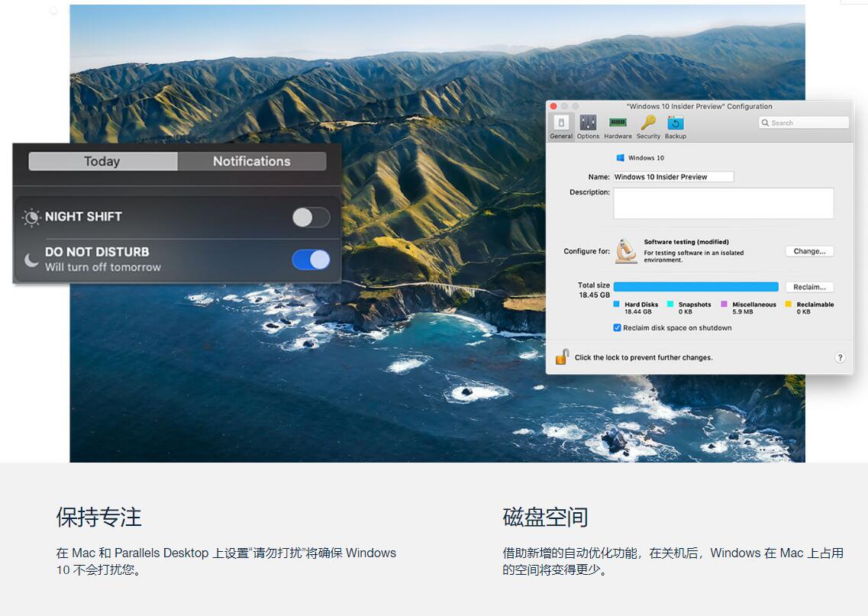Click the Software testing profile icon
Screen dimensions: 868x616
626,250
